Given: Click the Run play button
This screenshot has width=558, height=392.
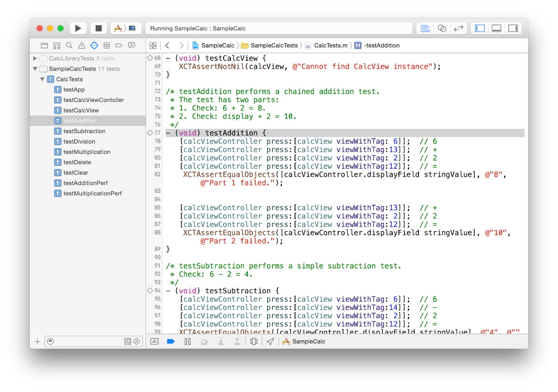Looking at the screenshot, I should [x=78, y=28].
